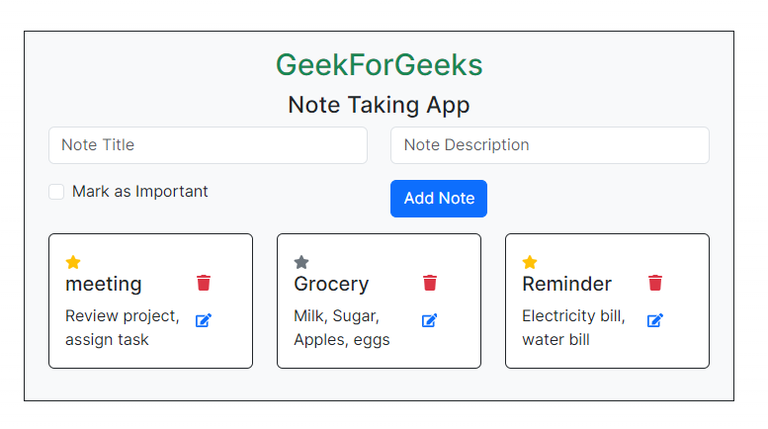Select the meeting note title text
The height and width of the screenshot is (429, 768).
tap(104, 284)
